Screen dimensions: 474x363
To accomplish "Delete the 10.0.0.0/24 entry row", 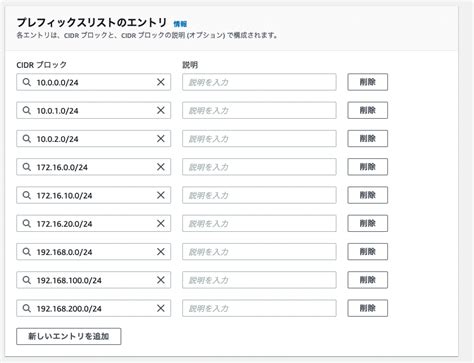I will [368, 82].
